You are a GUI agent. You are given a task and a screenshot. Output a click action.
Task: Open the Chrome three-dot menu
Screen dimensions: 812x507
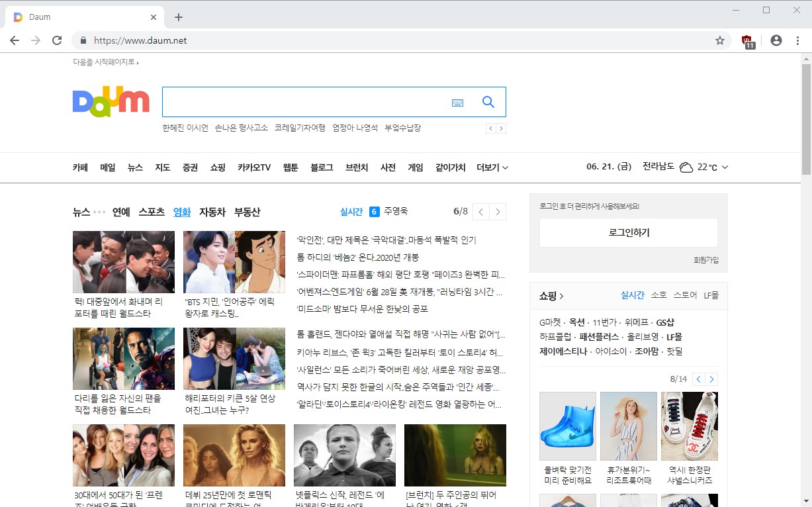[797, 40]
